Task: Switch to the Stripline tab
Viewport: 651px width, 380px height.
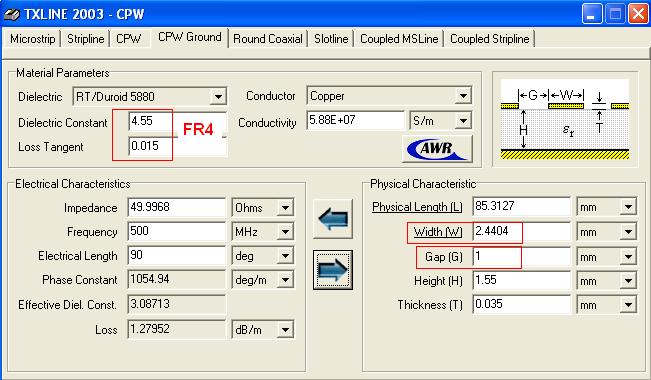Action: point(86,39)
